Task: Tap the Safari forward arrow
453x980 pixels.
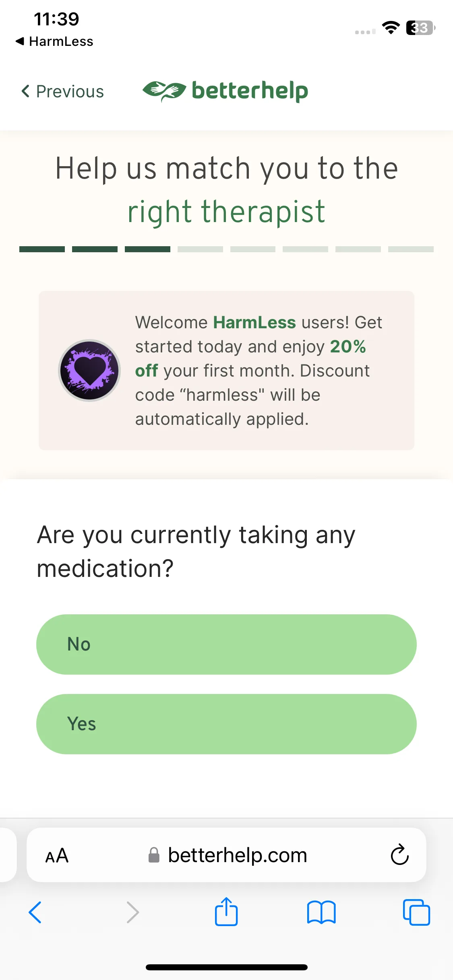Action: [x=132, y=912]
